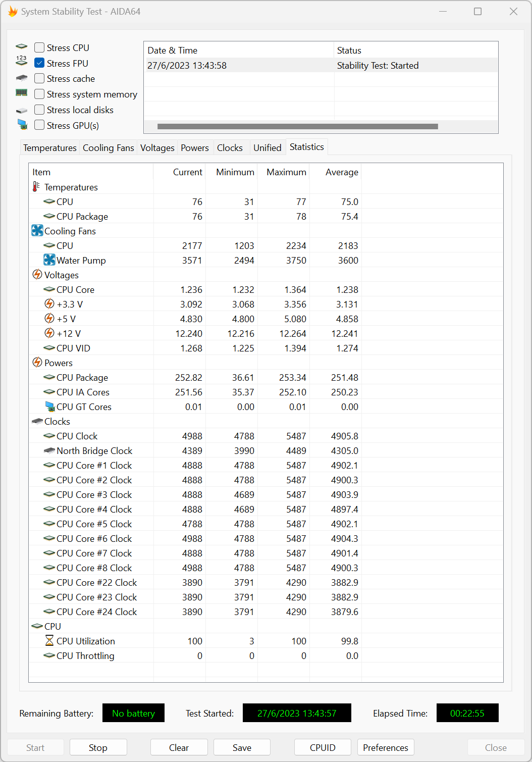Click the hourglass icon of CPU Utilization
This screenshot has width=532, height=762.
point(49,641)
